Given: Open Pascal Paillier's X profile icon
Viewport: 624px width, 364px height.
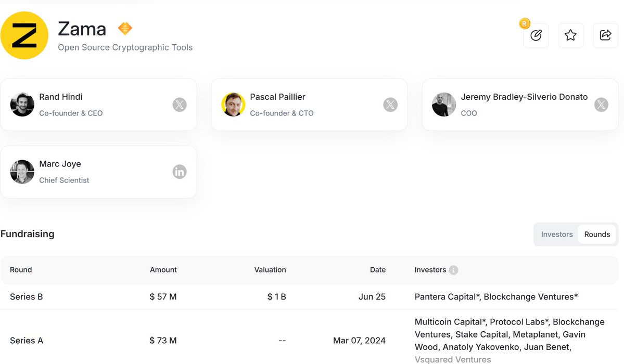Looking at the screenshot, I should coord(390,105).
